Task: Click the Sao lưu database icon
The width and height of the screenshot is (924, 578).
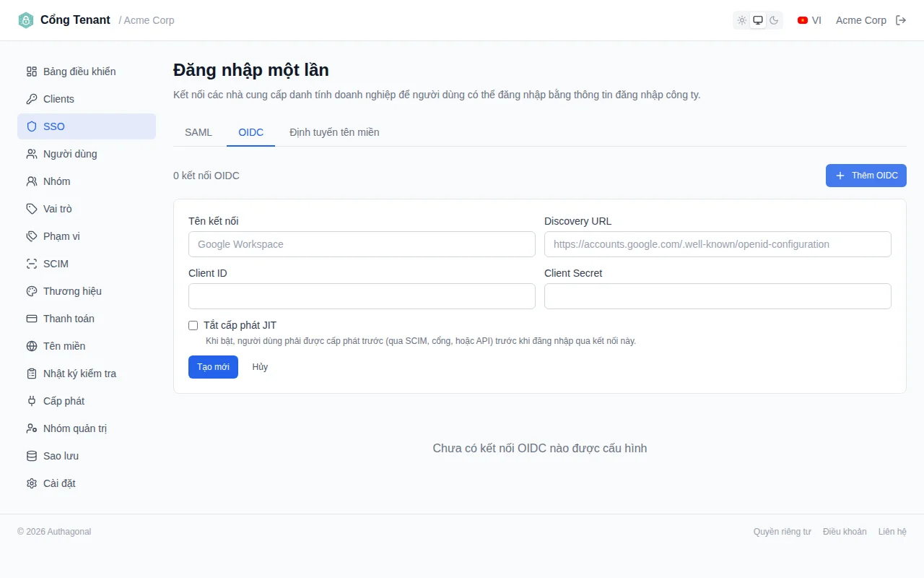Action: click(32, 456)
